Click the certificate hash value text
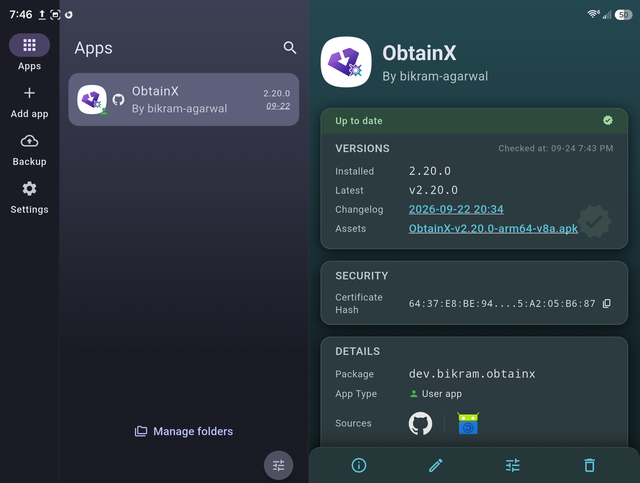 click(502, 304)
